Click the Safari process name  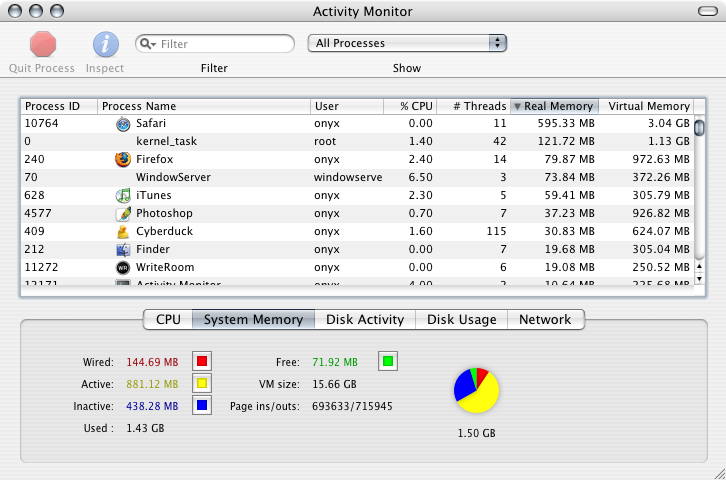[151, 123]
